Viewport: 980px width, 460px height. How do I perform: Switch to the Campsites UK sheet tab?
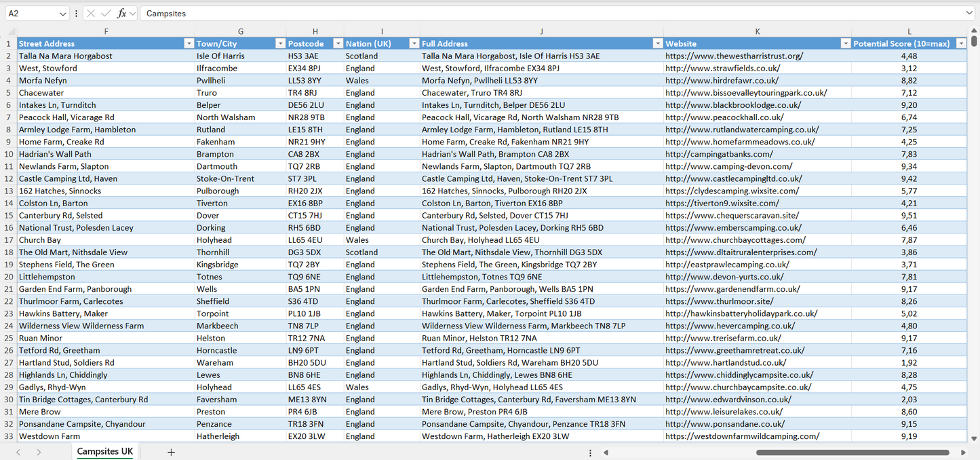(104, 451)
